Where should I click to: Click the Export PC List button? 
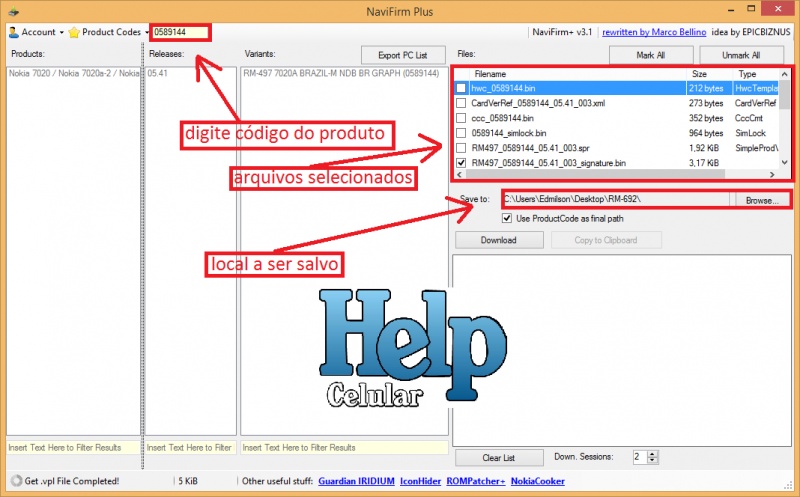pyautogui.click(x=403, y=55)
